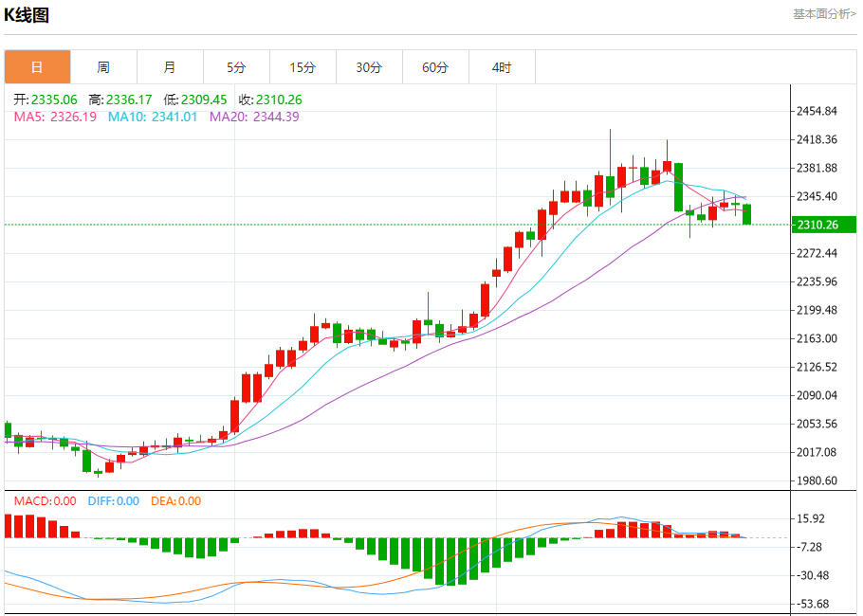Screen dimensions: 863x616
Task: Click the MA20: 2344.39 legend label
Action: pyautogui.click(x=254, y=117)
